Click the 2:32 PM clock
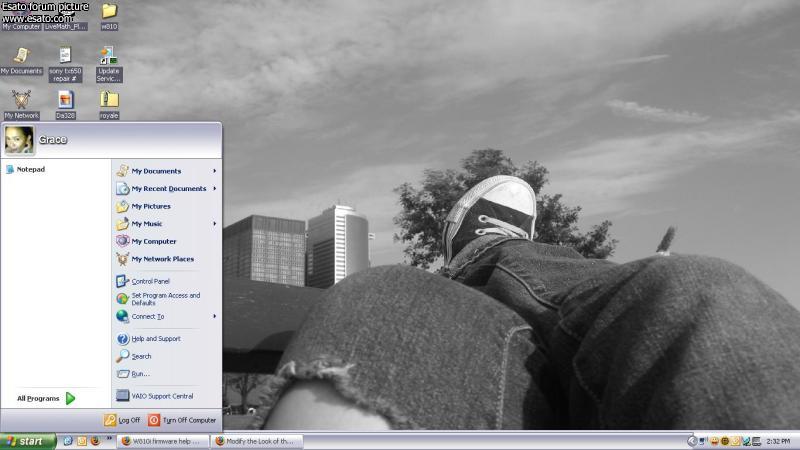The height and width of the screenshot is (450, 800). [x=778, y=441]
